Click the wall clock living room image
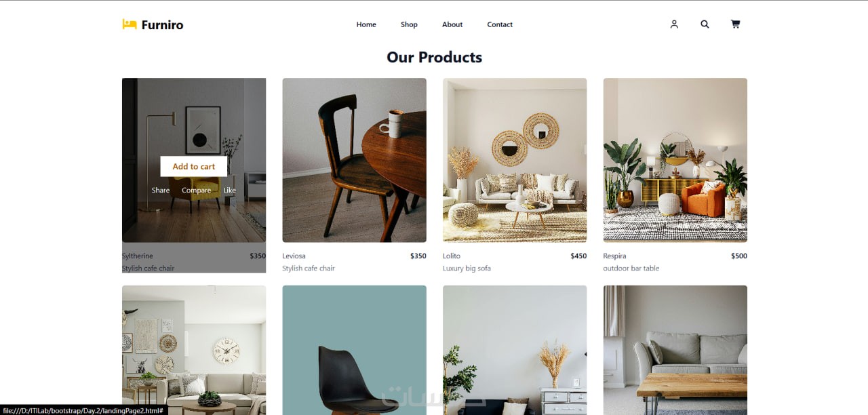This screenshot has height=415, width=868. pos(194,350)
